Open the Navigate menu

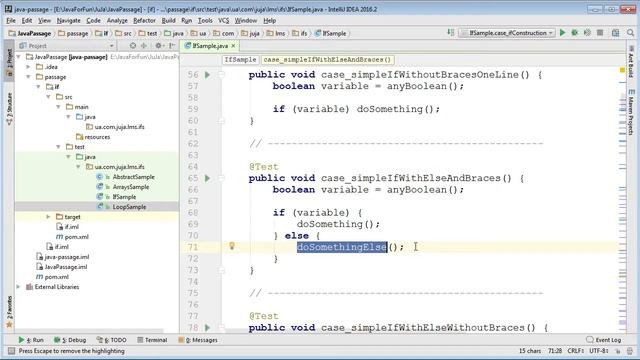69,20
